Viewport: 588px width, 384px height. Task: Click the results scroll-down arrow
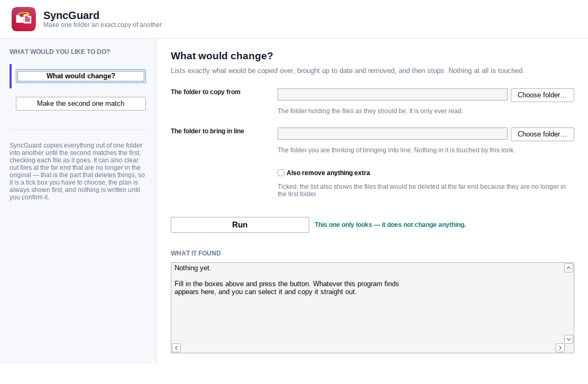click(x=568, y=339)
